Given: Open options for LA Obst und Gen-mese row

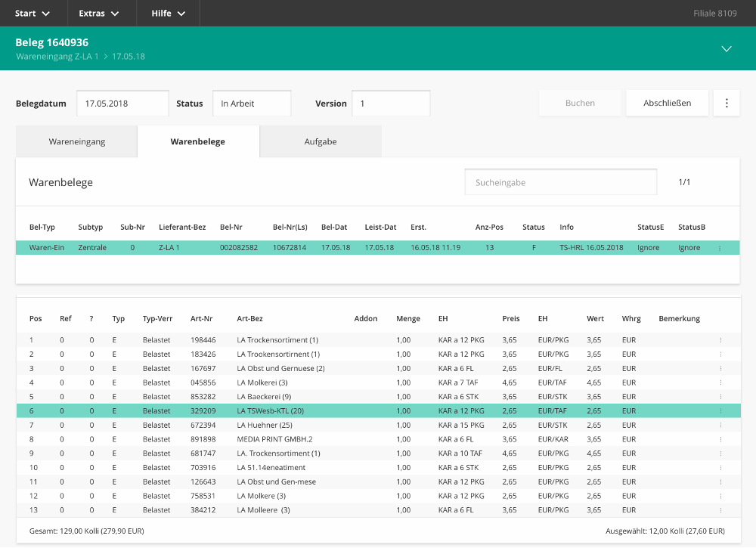Looking at the screenshot, I should pos(720,482).
